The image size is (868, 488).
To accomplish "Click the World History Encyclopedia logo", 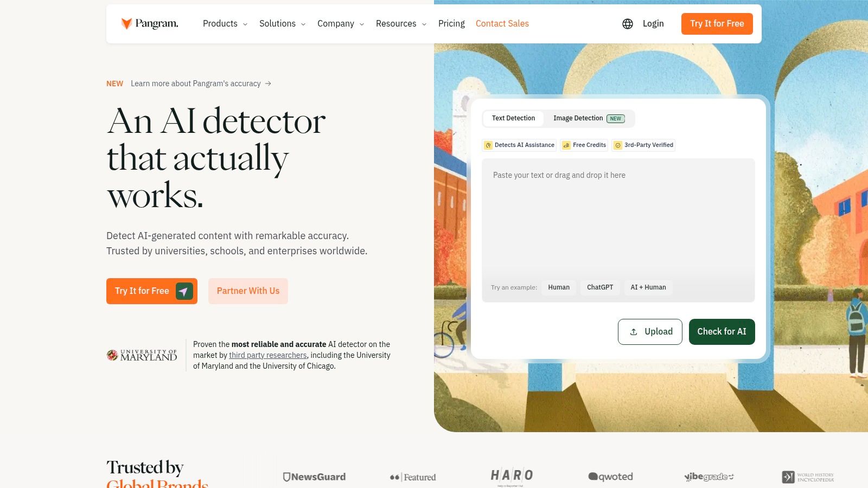I will (808, 477).
